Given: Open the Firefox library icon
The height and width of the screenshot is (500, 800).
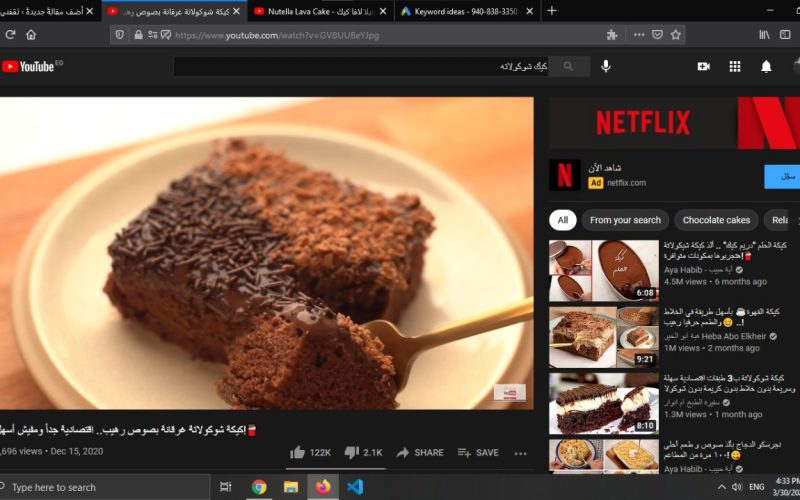Looking at the screenshot, I should pyautogui.click(x=764, y=35).
